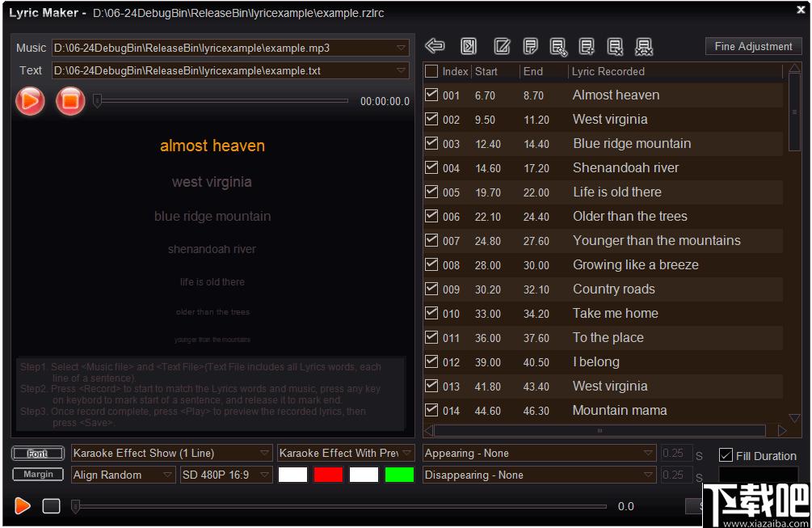Screen dimensions: 812x528
Task: Open the SD 480P 16:9 resolution dropdown
Action: point(264,475)
